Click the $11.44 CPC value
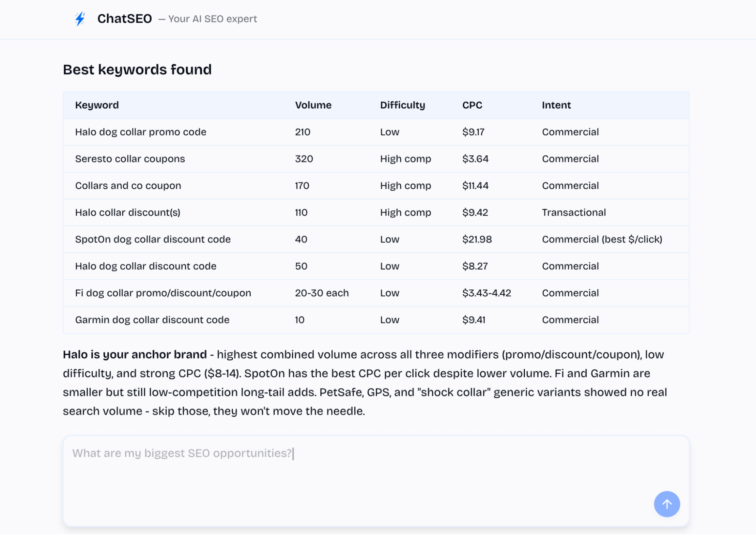 [x=475, y=186]
